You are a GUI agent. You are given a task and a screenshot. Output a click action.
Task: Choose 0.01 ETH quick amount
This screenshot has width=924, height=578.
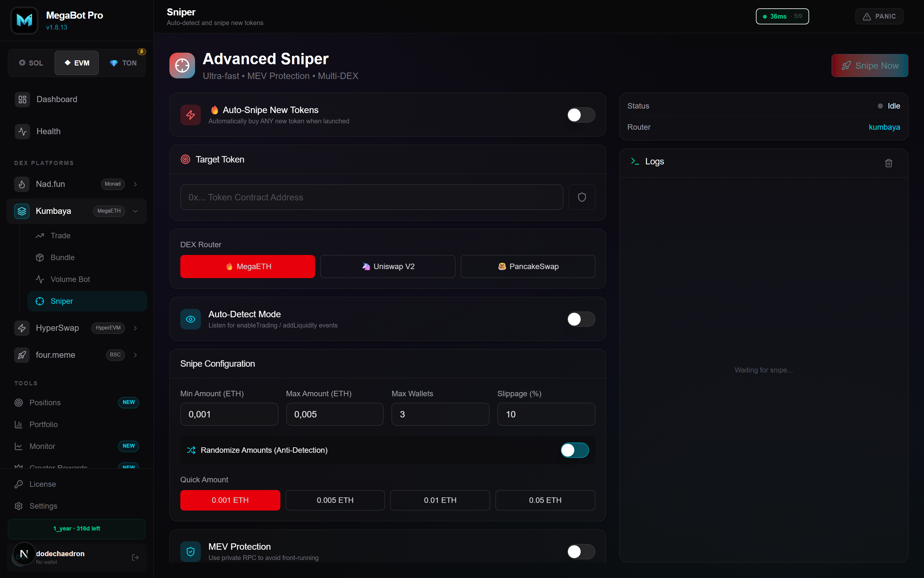click(440, 500)
